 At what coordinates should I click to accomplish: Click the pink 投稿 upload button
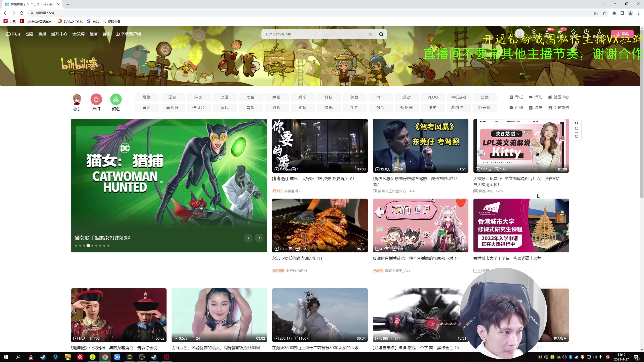click(622, 34)
